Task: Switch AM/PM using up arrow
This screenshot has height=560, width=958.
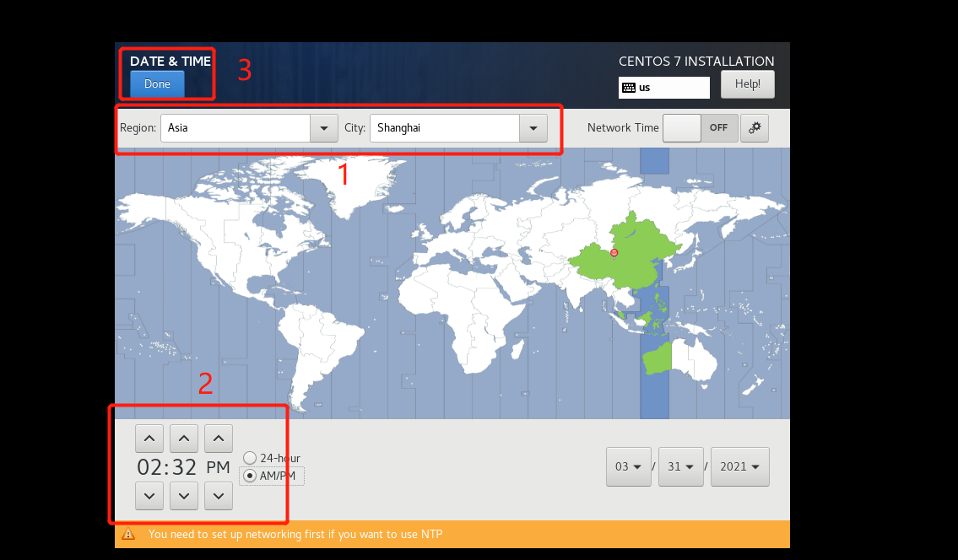Action: (x=219, y=439)
